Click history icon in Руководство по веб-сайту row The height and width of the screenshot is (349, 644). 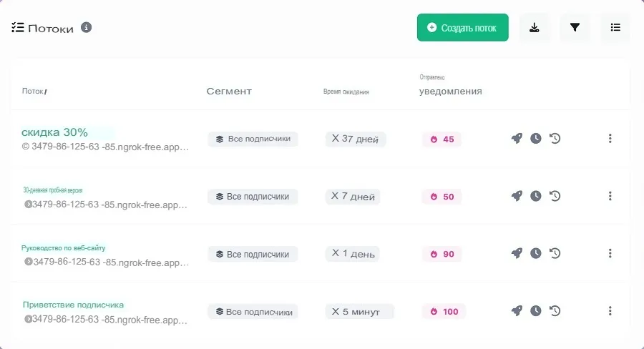555,253
